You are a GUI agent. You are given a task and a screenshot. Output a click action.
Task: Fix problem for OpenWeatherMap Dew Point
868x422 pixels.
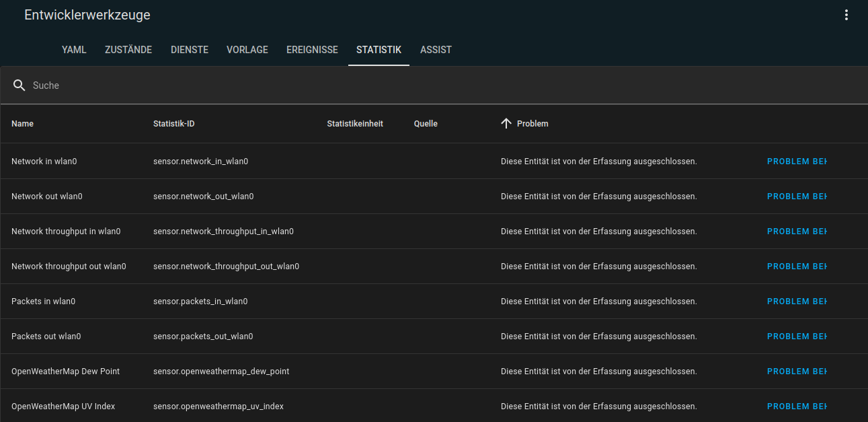796,372
